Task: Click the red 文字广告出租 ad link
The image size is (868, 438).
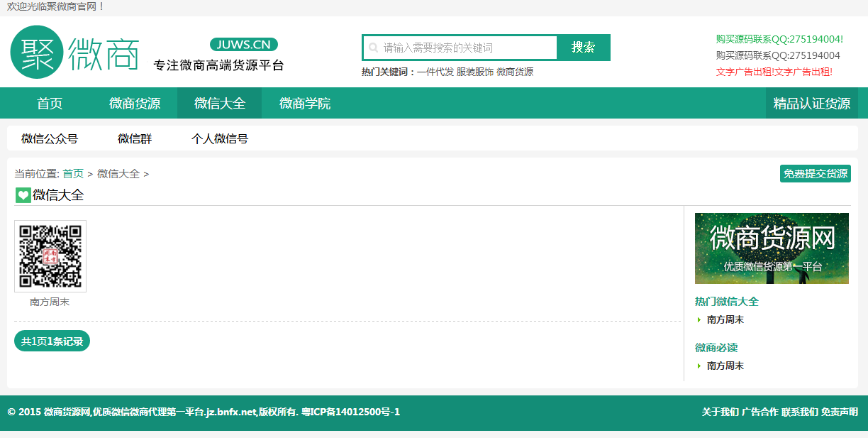Action: click(x=774, y=72)
